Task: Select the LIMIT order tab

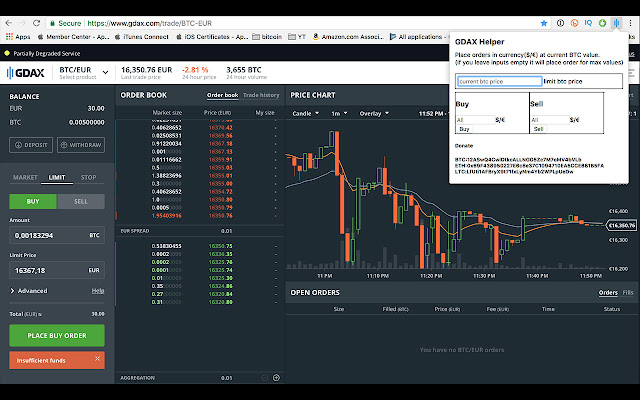Action: click(x=57, y=177)
